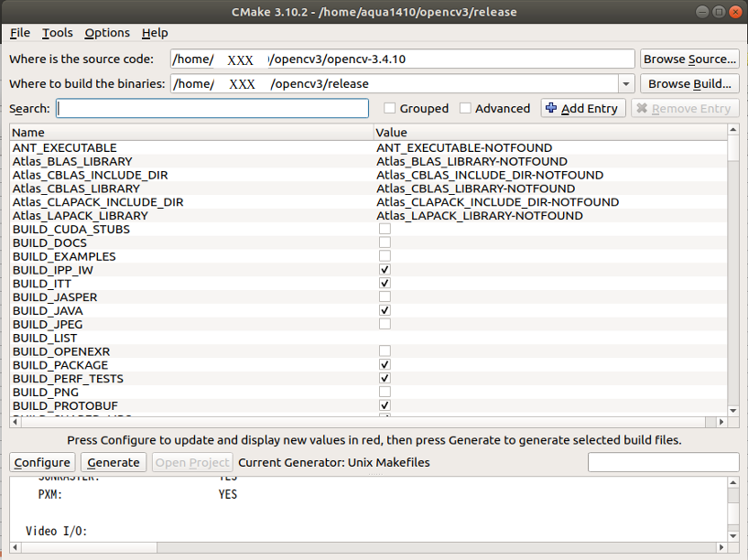748x560 pixels.
Task: Select the Atlas_CLAPACK_INCLUDE_DIR entry name
Action: coord(98,202)
